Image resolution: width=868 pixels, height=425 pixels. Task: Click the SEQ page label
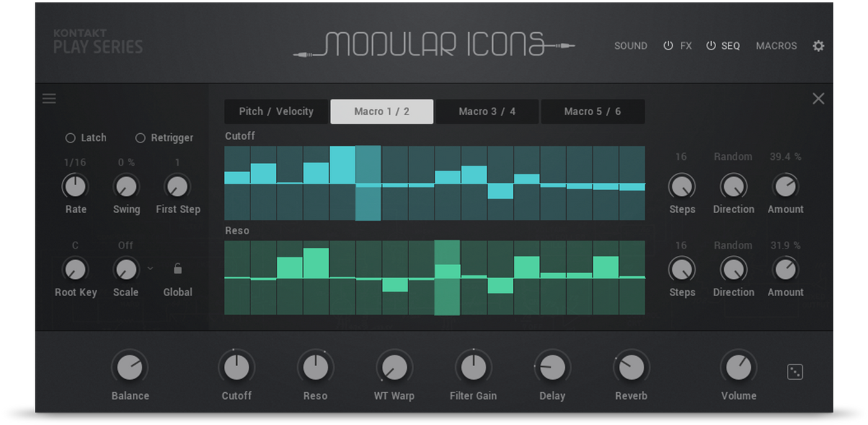(x=730, y=46)
